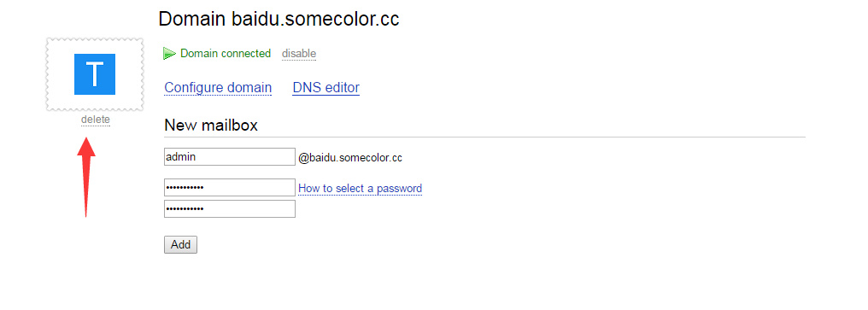Click the blue T domain logo
Image resolution: width=868 pixels, height=310 pixels.
(95, 74)
